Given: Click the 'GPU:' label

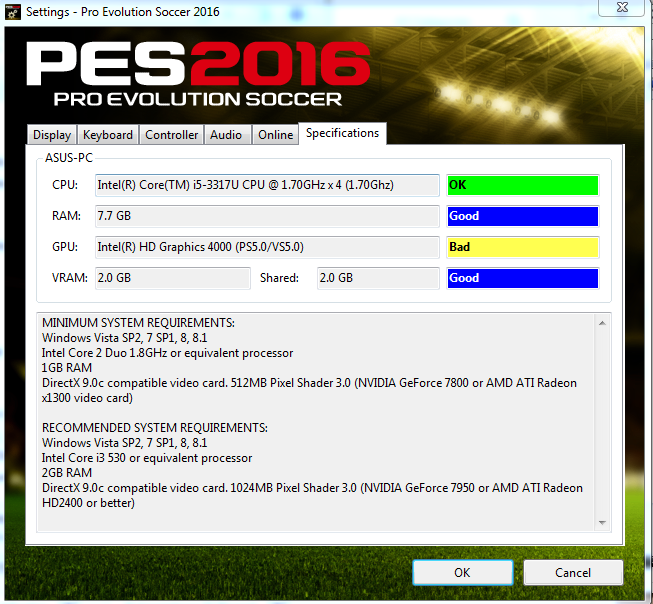Looking at the screenshot, I should coord(65,247).
